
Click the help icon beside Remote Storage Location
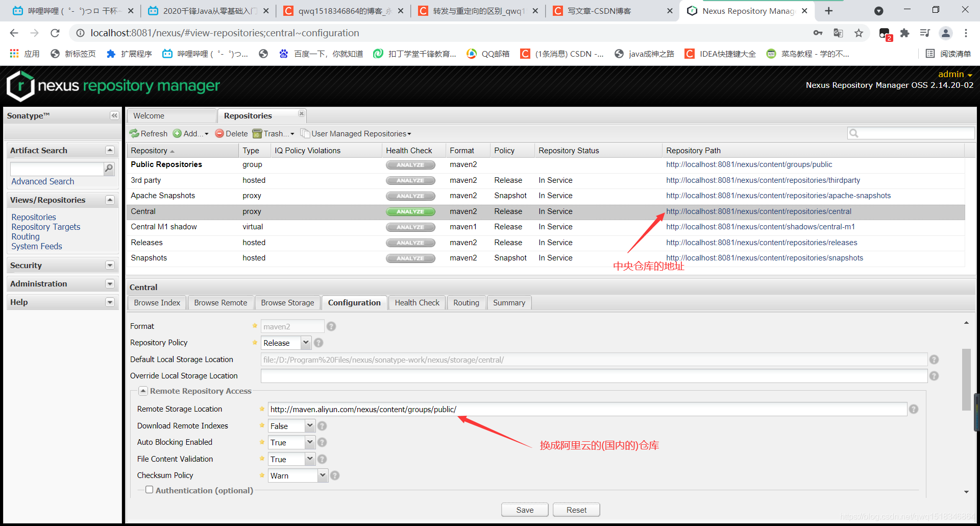914,409
